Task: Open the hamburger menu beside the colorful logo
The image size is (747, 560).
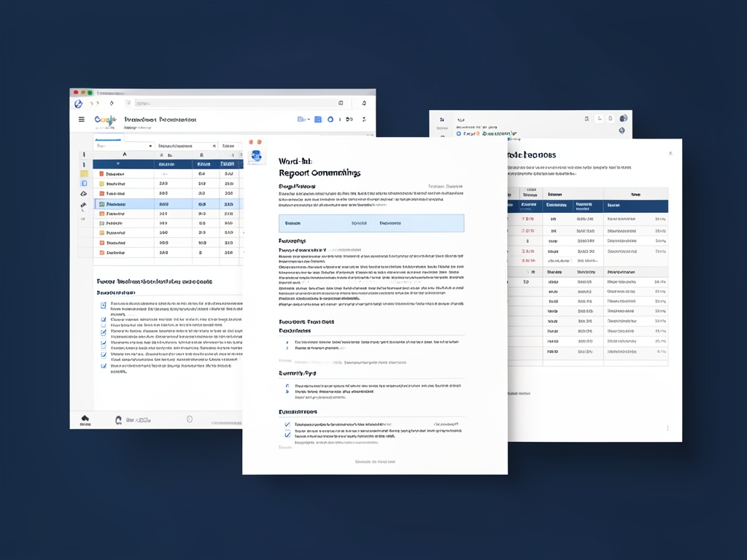Action: (x=82, y=120)
